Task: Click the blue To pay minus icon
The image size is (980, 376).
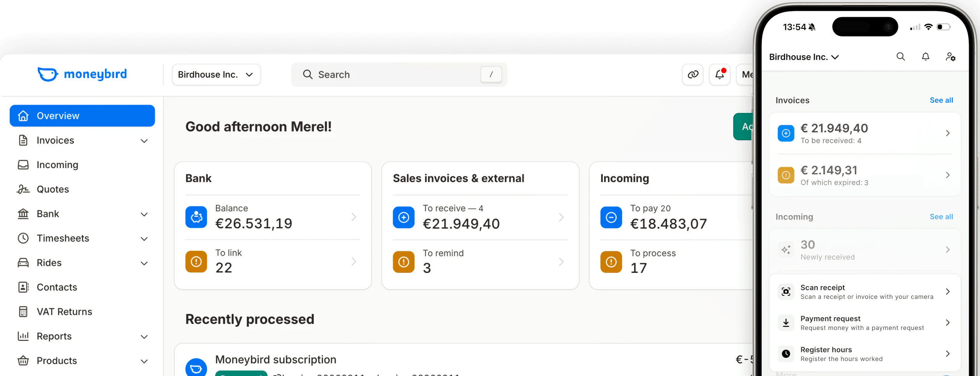Action: point(611,217)
